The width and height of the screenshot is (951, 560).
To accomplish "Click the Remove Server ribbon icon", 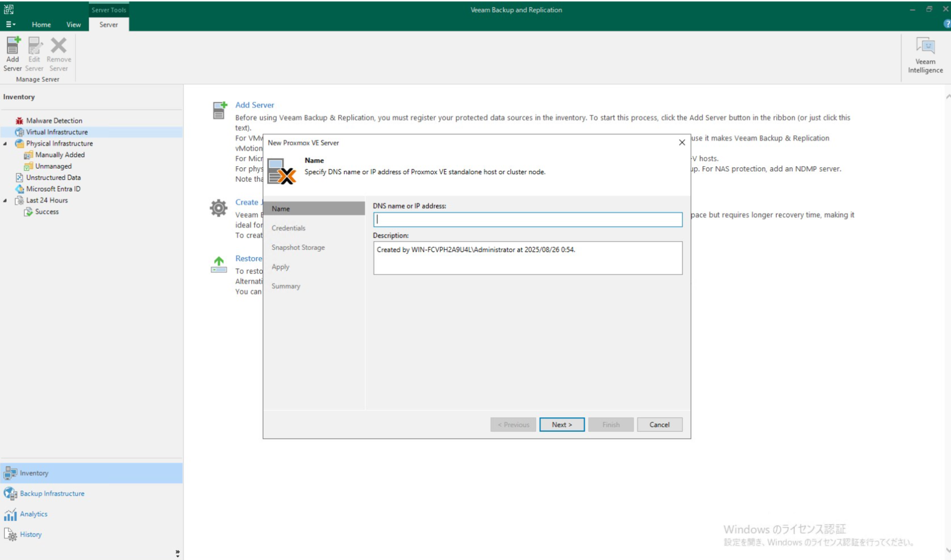I will pyautogui.click(x=59, y=45).
